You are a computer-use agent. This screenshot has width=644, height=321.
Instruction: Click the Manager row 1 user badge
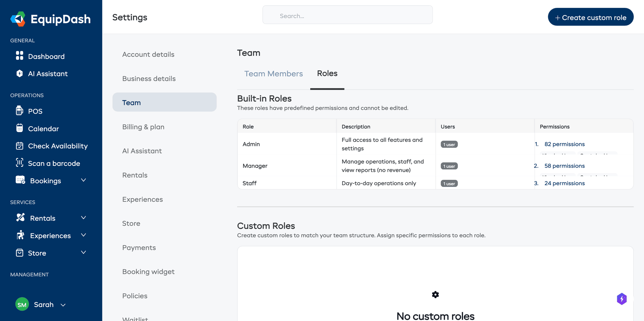[x=449, y=166]
